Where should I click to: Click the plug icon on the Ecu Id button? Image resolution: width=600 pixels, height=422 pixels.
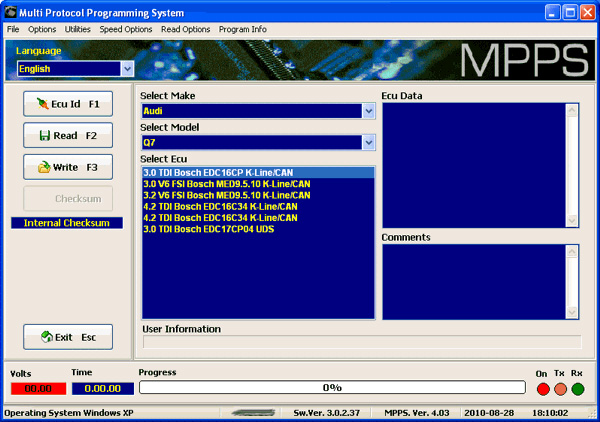click(x=42, y=103)
